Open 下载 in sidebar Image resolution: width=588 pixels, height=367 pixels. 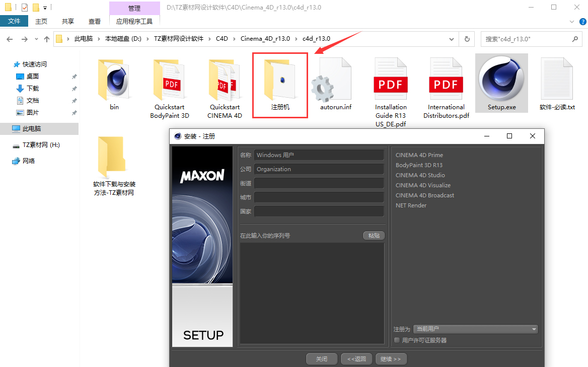[32, 89]
